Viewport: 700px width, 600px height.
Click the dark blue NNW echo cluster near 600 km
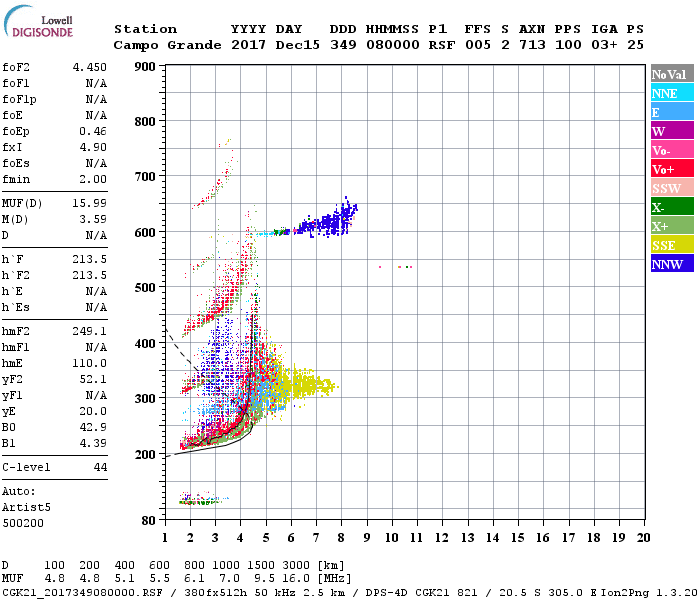click(328, 221)
